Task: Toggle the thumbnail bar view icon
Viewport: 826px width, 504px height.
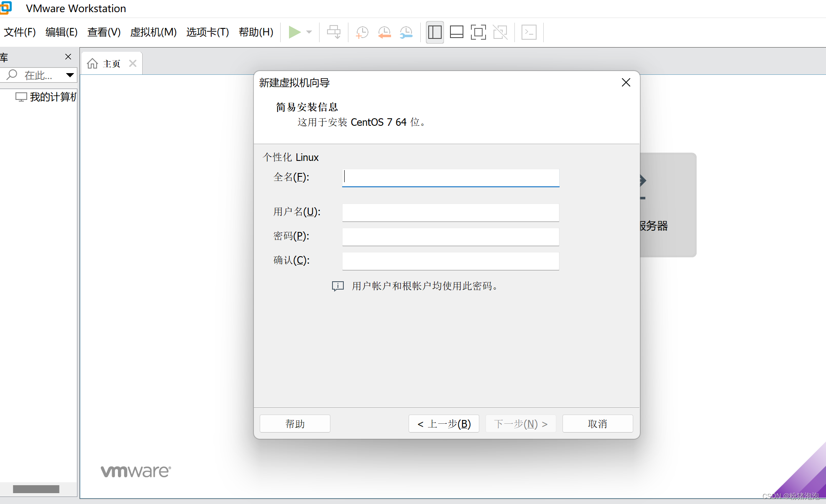Action: [456, 32]
